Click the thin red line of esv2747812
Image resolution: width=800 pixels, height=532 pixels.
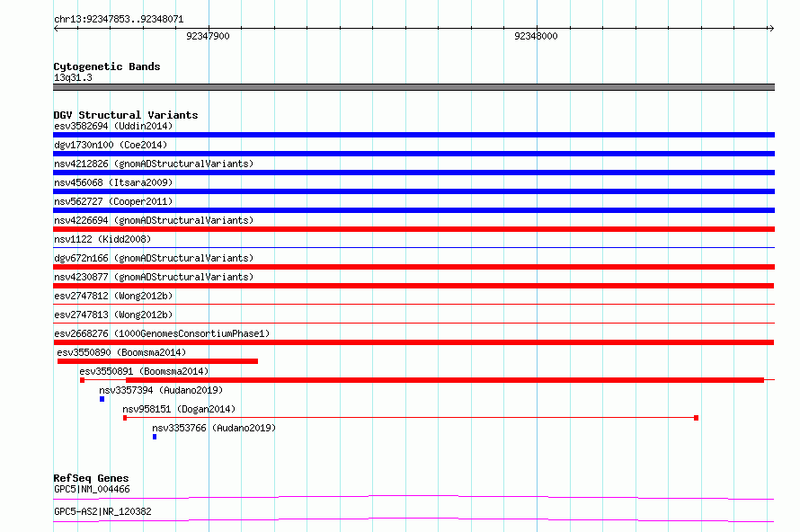click(413, 305)
